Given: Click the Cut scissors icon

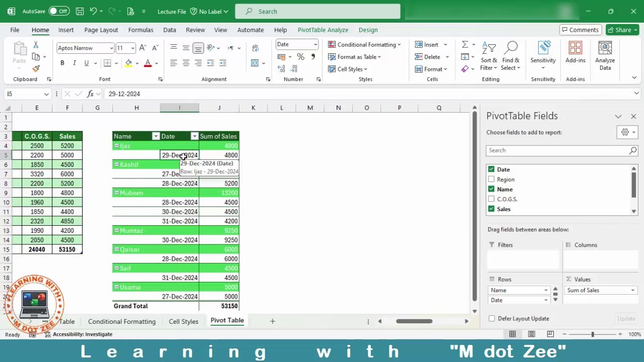Looking at the screenshot, I should (x=36, y=45).
